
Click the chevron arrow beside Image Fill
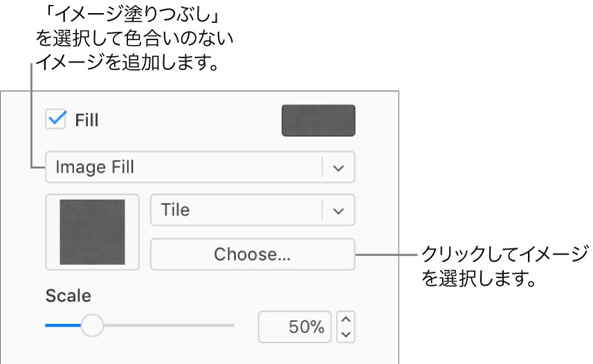point(338,167)
